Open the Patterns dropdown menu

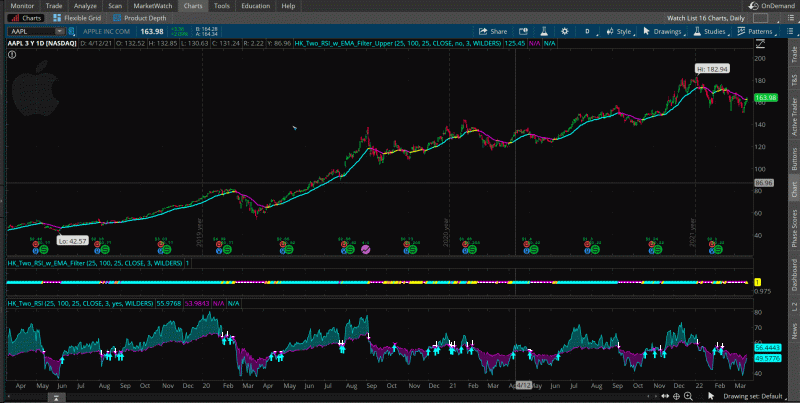(755, 31)
